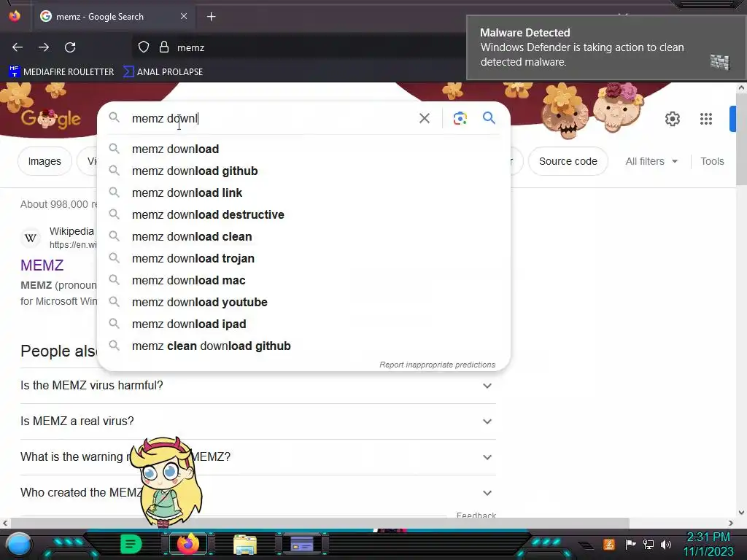Open the MEMZ Wikipedia result title
747x560 pixels.
[x=42, y=265]
